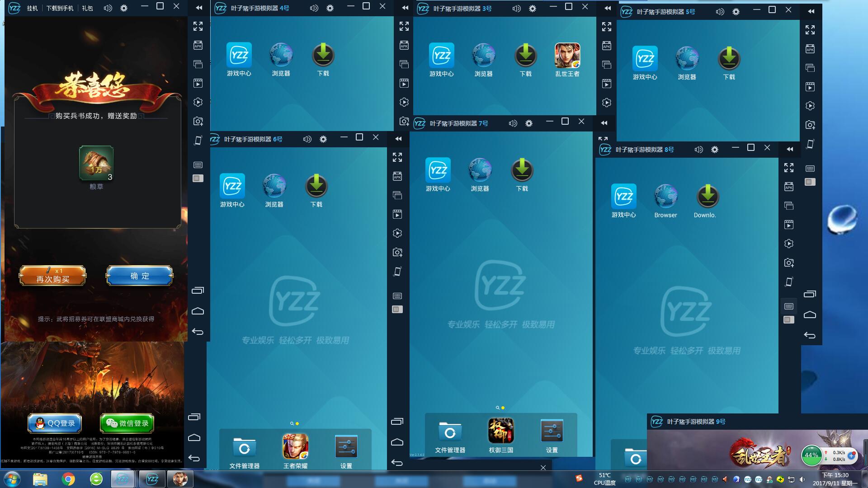This screenshot has width=868, height=488.
Task: Collapse emulator 8 sidebar with double-arrow
Action: (x=790, y=149)
